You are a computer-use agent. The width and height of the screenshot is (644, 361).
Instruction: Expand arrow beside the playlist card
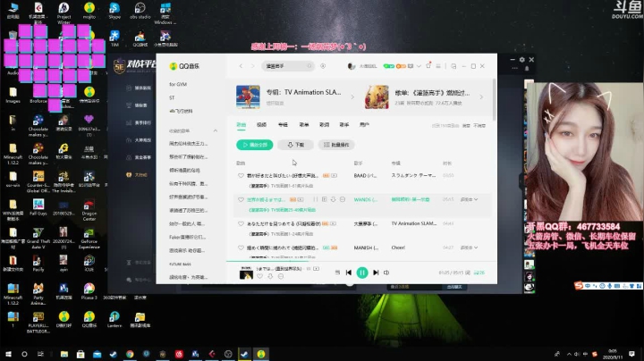pyautogui.click(x=481, y=97)
